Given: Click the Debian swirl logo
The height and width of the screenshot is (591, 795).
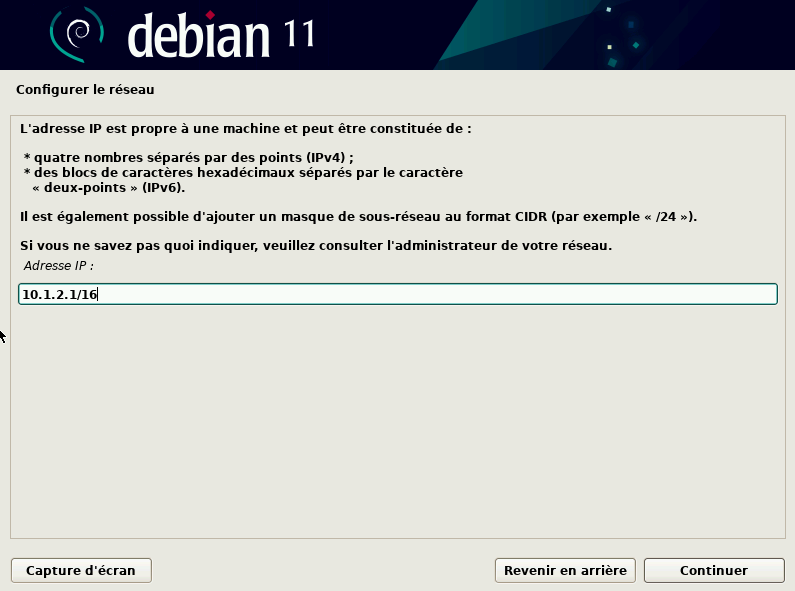Looking at the screenshot, I should (77, 34).
